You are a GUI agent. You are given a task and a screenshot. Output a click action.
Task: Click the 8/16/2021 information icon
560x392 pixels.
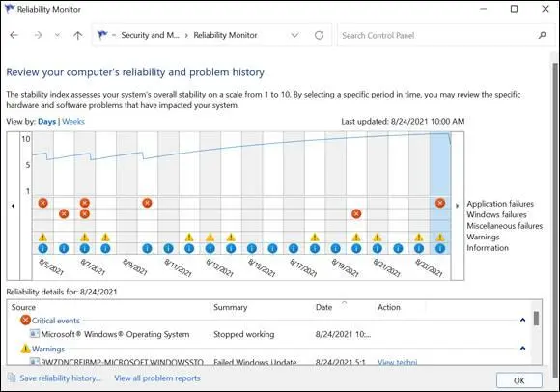pos(272,248)
